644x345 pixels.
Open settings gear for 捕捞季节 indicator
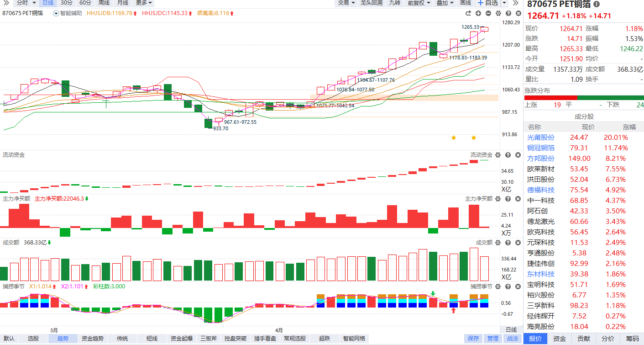tap(498, 287)
